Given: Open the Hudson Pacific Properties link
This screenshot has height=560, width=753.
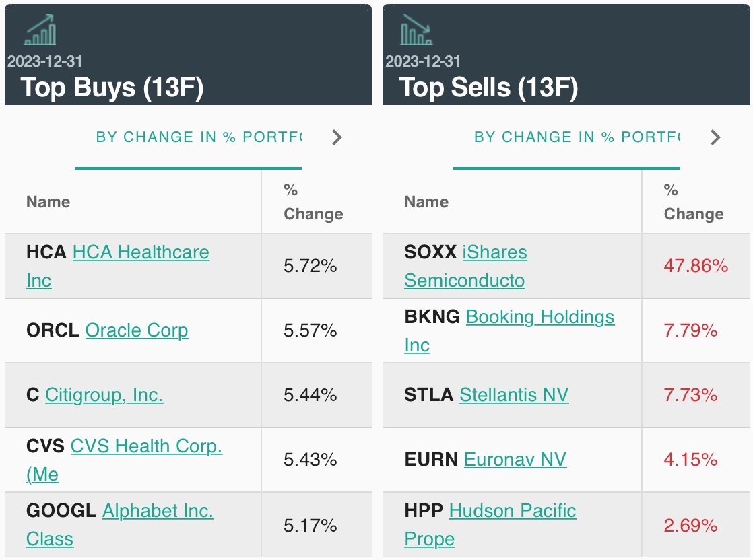Looking at the screenshot, I should 513,511.
